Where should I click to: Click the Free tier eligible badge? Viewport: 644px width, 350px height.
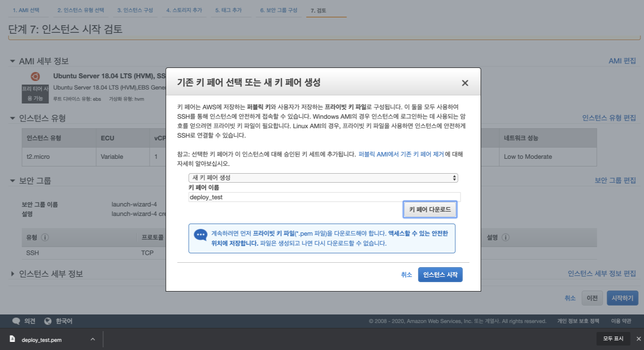pyautogui.click(x=35, y=93)
